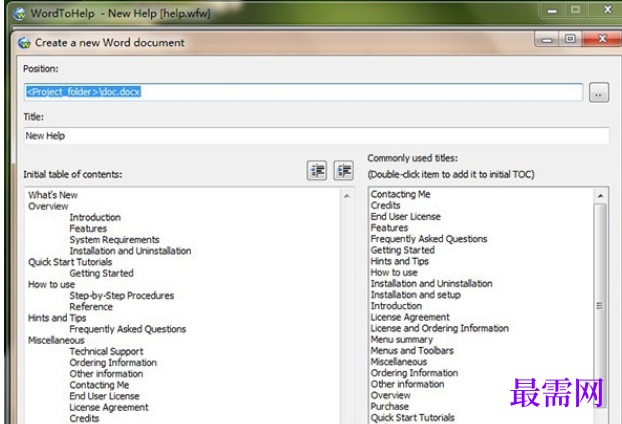622x424 pixels.
Task: Select What's New in initial TOC
Action: (x=53, y=195)
